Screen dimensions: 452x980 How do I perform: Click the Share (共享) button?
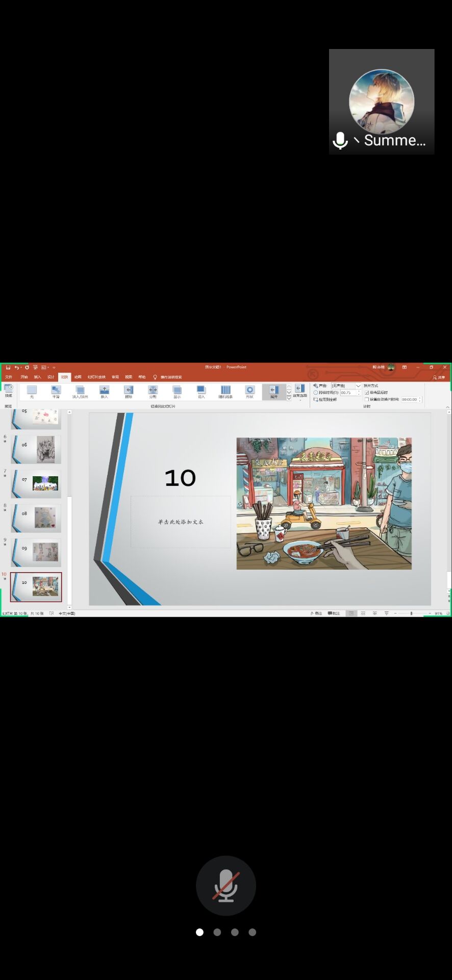pos(439,377)
